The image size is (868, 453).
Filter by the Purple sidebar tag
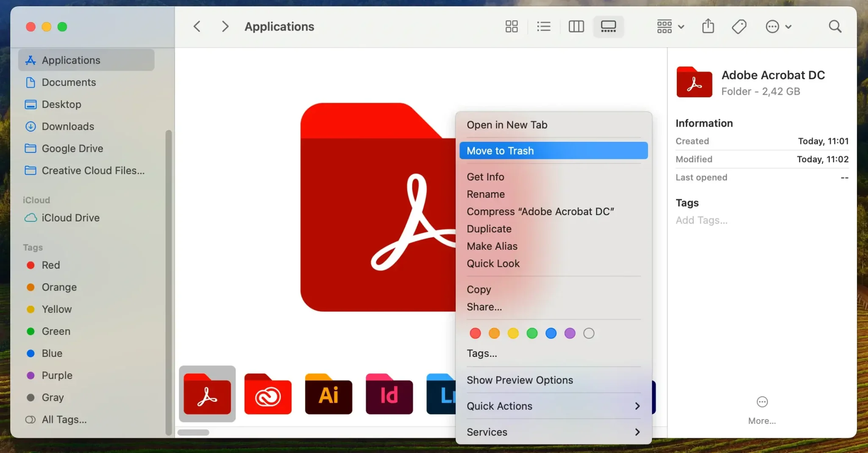[86, 375]
